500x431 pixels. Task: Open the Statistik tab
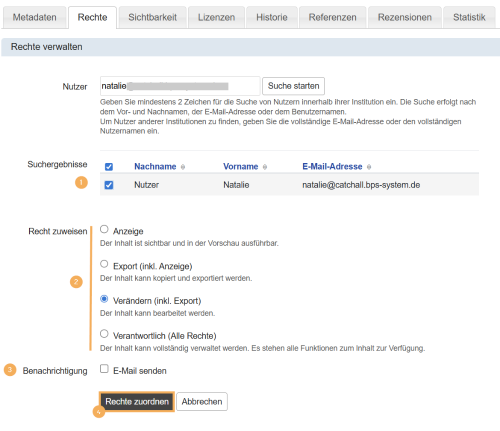[x=469, y=17]
